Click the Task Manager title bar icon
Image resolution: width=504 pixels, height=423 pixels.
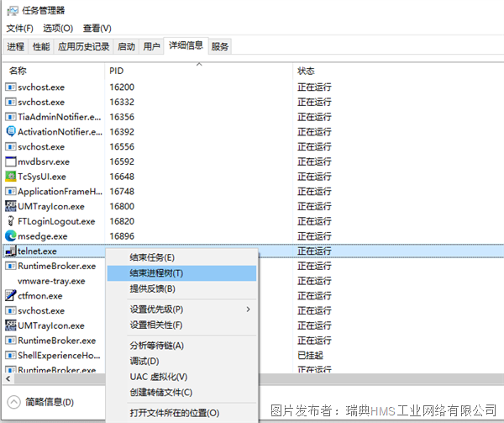13,11
